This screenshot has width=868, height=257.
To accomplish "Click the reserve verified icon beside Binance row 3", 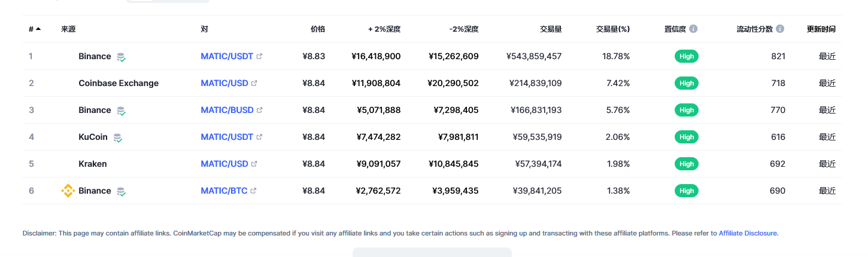I will pyautogui.click(x=121, y=111).
